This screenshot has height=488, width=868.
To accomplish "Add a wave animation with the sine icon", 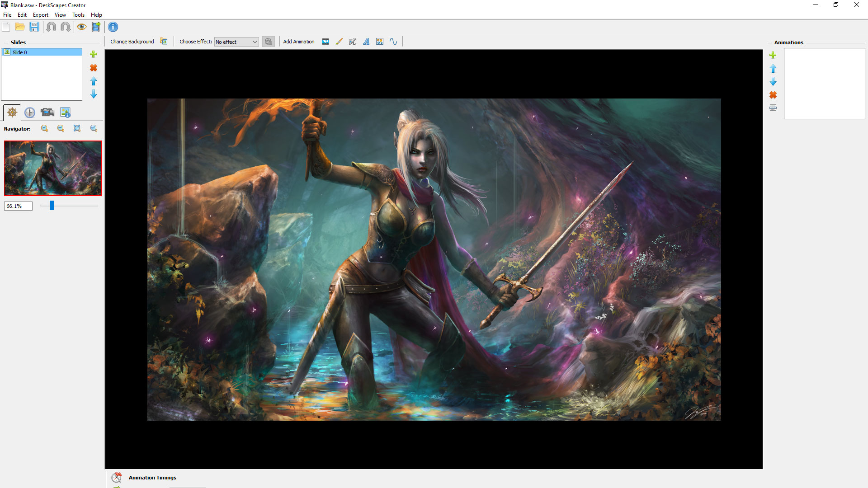I will 393,42.
